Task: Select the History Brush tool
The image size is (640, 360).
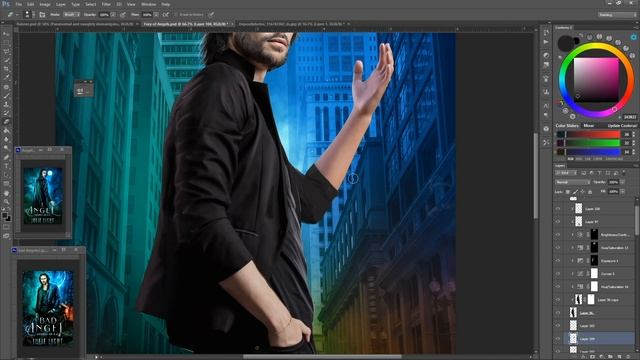Action: [x=6, y=113]
